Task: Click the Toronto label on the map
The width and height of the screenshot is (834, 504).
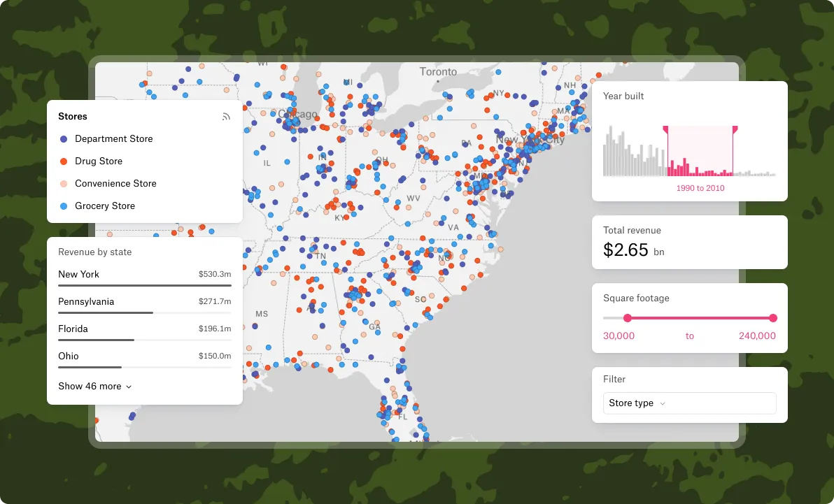Action: pos(438,72)
